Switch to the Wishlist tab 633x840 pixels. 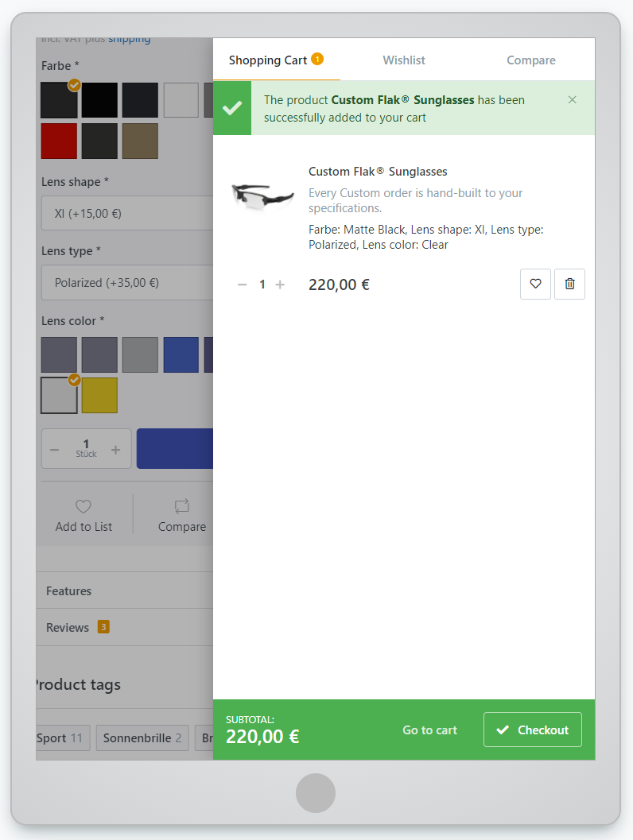[x=404, y=60]
